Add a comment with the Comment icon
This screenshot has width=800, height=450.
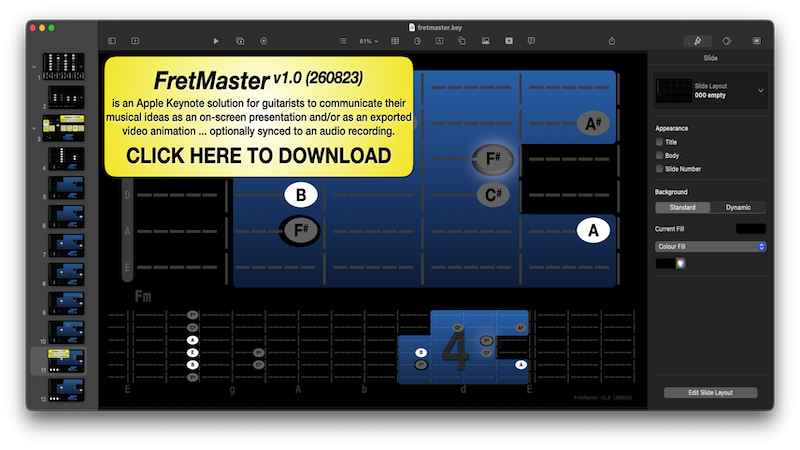pos(531,41)
